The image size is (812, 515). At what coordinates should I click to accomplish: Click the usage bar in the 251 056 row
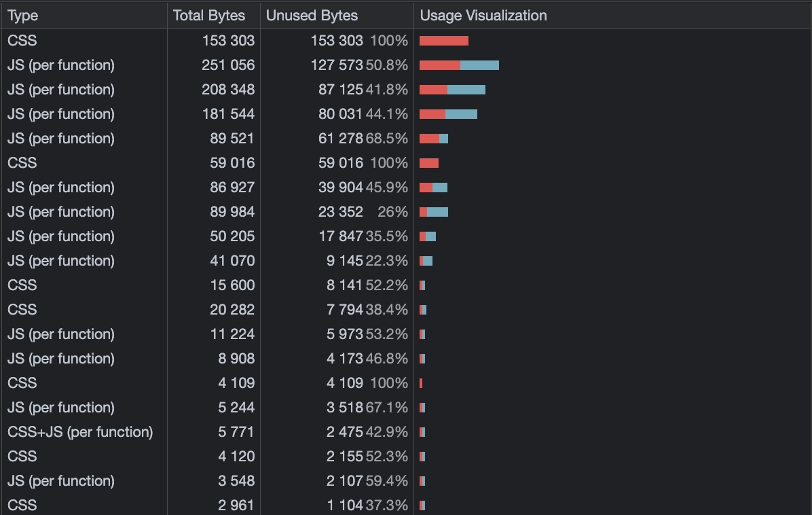[x=460, y=65]
